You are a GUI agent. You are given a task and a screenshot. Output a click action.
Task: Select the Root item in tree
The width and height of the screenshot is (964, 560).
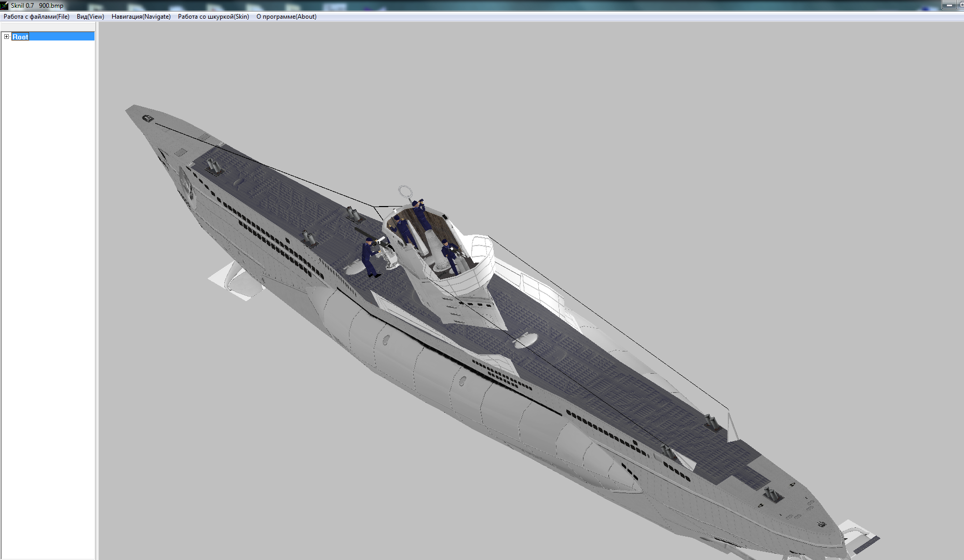coord(20,37)
